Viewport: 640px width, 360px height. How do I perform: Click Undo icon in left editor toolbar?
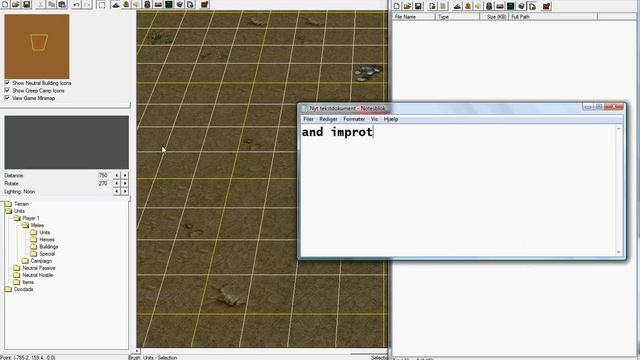click(x=76, y=4)
